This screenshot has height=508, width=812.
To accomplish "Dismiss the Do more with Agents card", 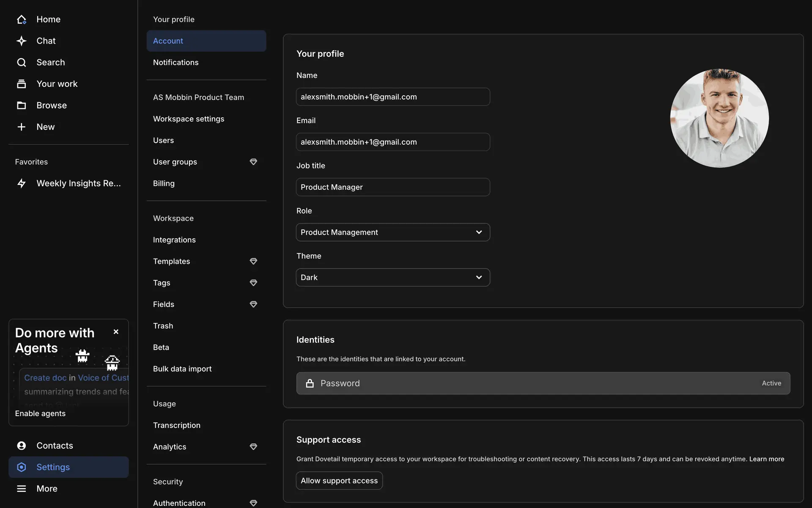I will (x=116, y=332).
